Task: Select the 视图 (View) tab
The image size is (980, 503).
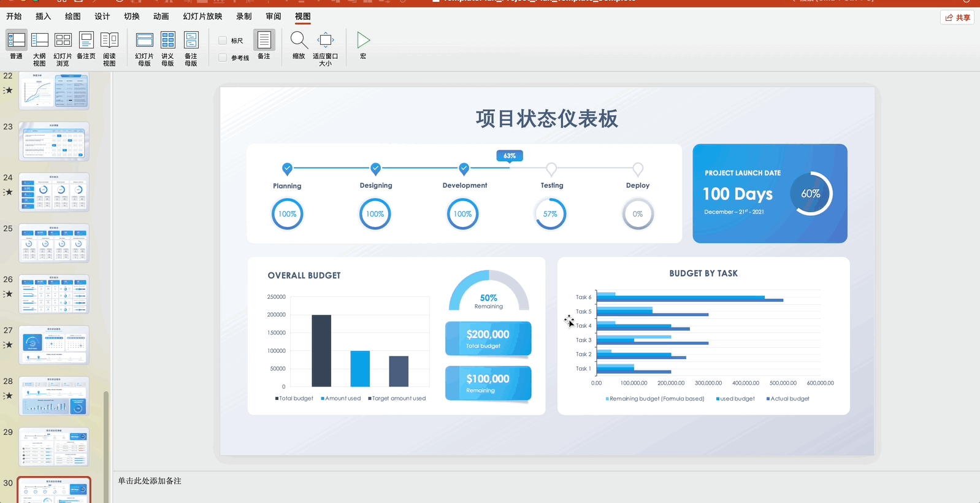Action: (302, 17)
